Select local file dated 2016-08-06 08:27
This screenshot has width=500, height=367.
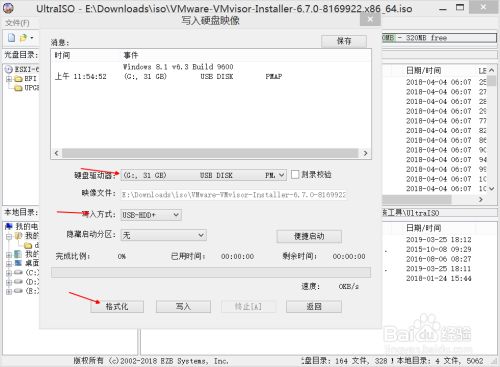pyautogui.click(x=439, y=259)
